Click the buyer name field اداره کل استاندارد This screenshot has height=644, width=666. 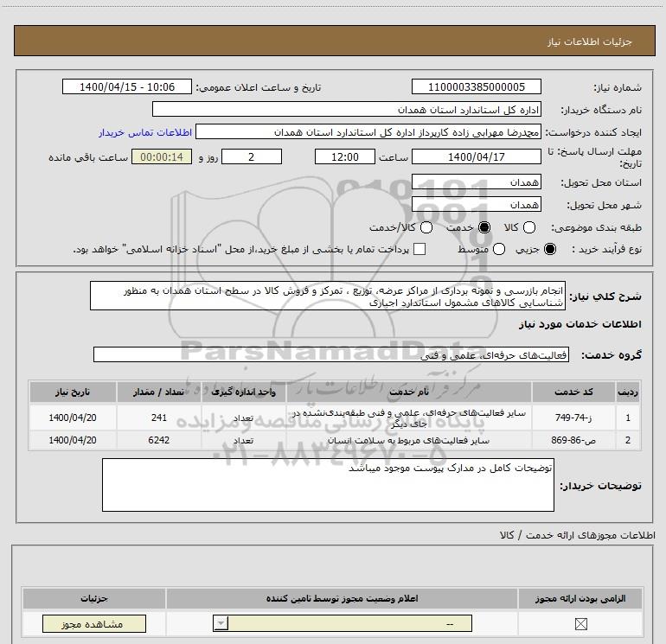tap(347, 110)
